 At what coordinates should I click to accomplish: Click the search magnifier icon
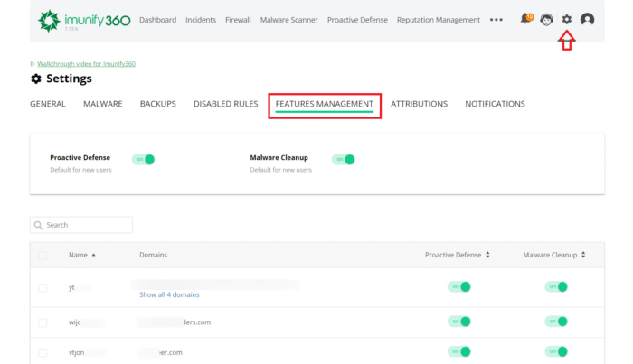click(39, 225)
